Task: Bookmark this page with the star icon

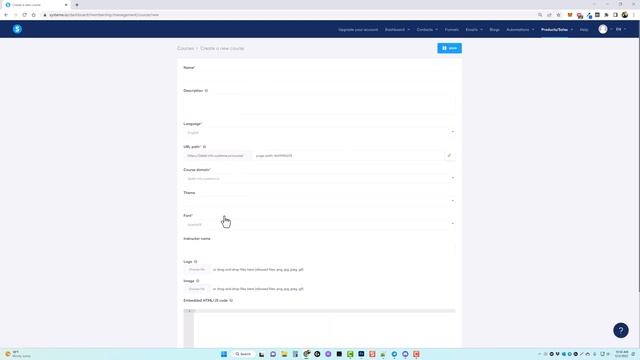Action: (x=558, y=15)
